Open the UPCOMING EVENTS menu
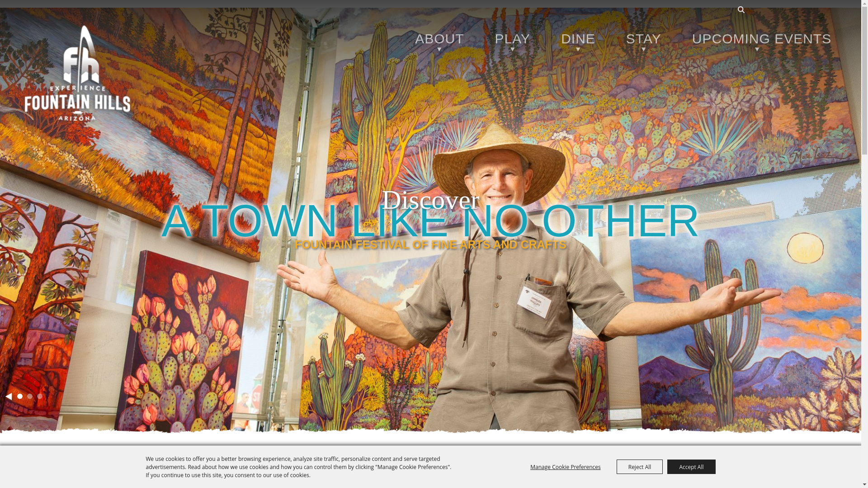868x488 pixels. point(761,39)
